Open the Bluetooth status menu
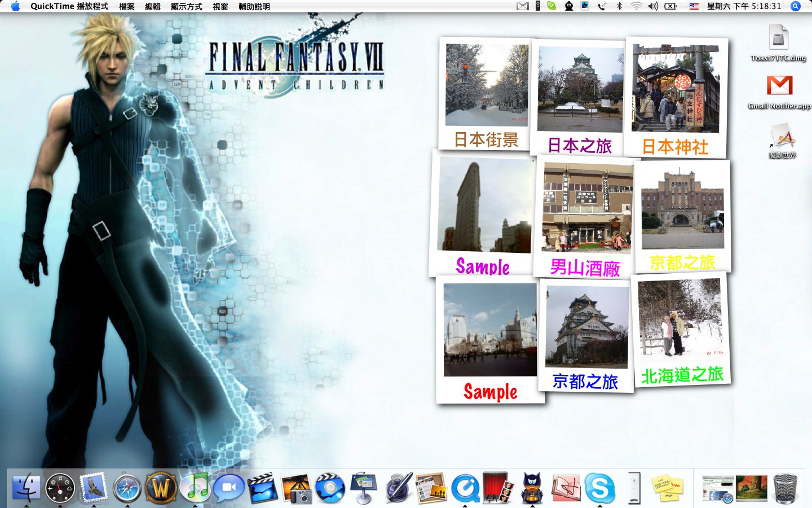The image size is (812, 508). [x=619, y=6]
